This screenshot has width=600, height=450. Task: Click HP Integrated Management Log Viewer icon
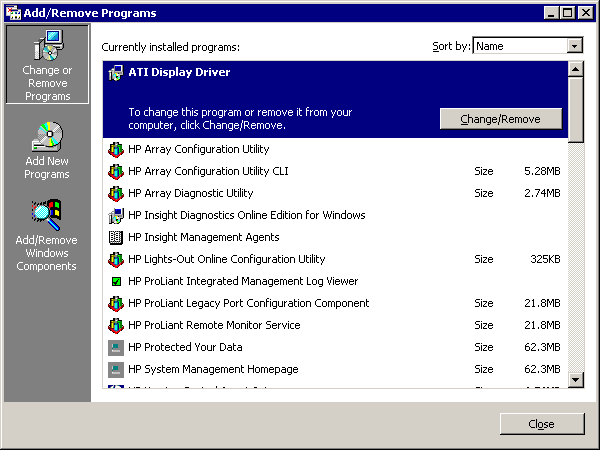[115, 282]
